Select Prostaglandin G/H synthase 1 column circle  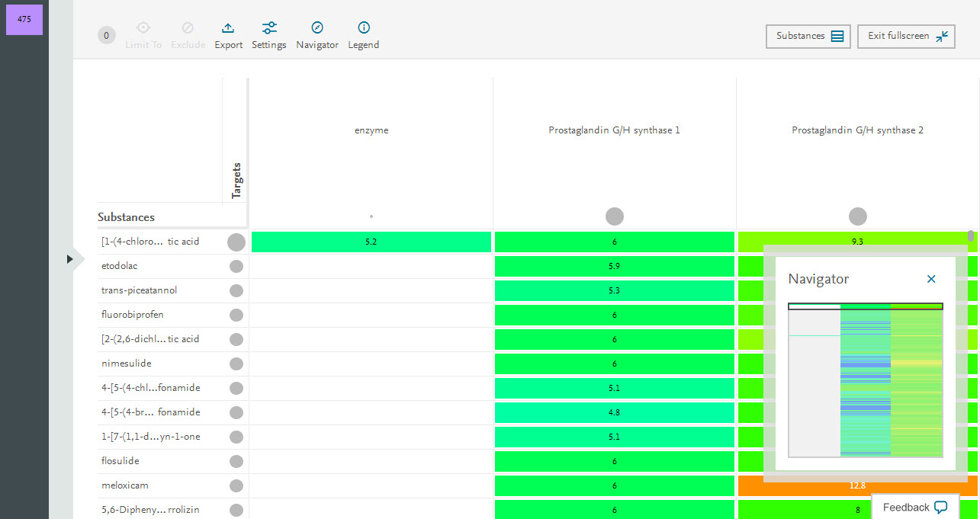point(615,216)
